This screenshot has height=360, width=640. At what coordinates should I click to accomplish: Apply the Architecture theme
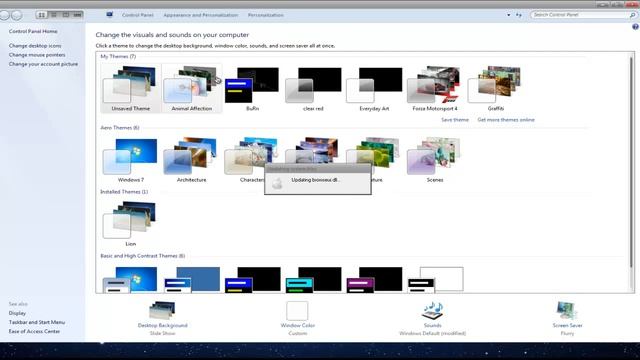pos(191,160)
